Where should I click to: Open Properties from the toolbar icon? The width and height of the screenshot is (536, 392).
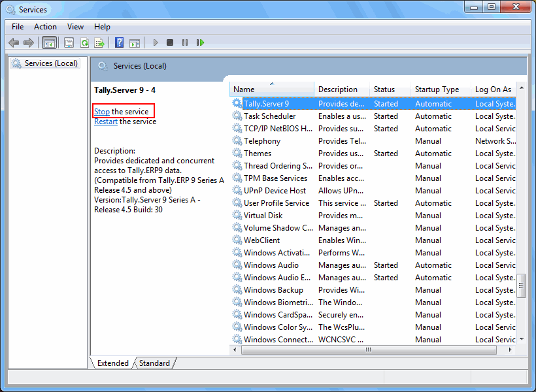69,42
